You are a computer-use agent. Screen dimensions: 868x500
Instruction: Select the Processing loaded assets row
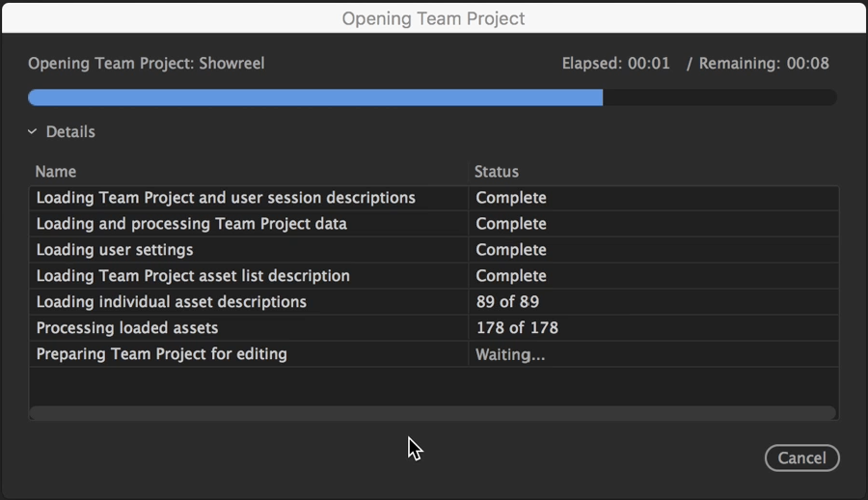434,328
